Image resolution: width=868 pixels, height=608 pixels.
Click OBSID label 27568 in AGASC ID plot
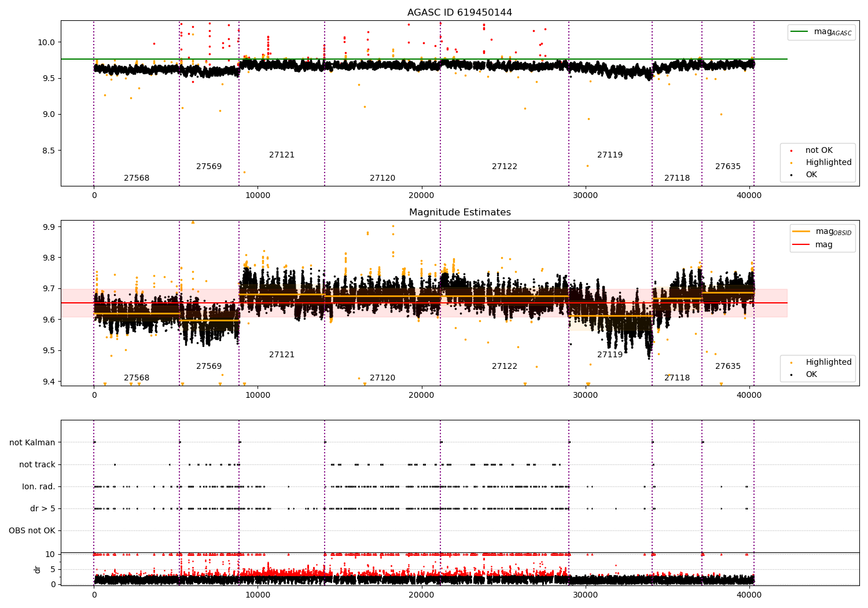(137, 178)
